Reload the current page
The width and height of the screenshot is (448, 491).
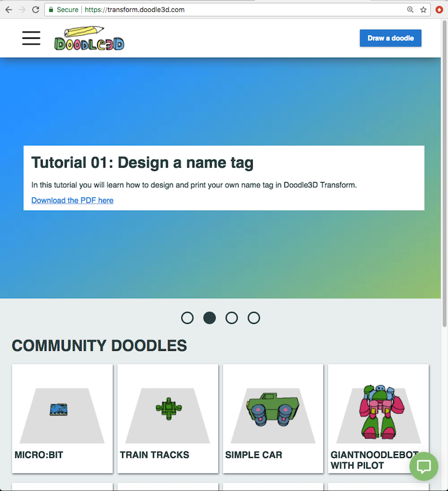point(36,10)
